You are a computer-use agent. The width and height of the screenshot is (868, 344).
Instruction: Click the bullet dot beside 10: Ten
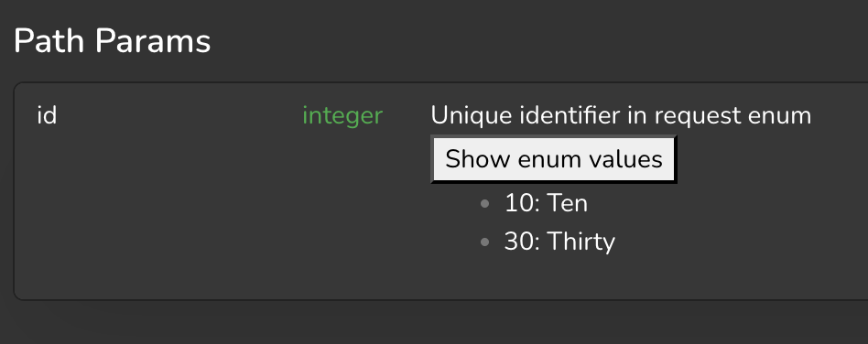(485, 203)
